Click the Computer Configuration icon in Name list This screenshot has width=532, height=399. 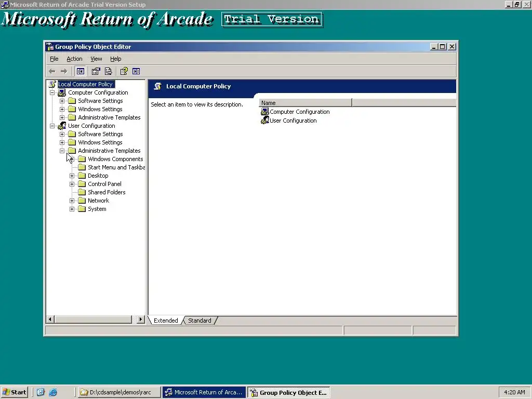[x=264, y=112]
